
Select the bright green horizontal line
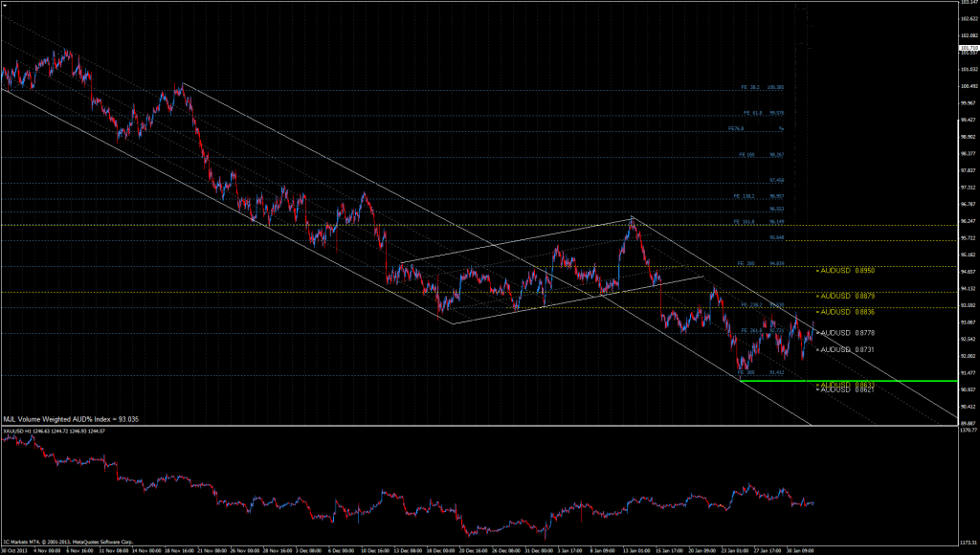[848, 381]
